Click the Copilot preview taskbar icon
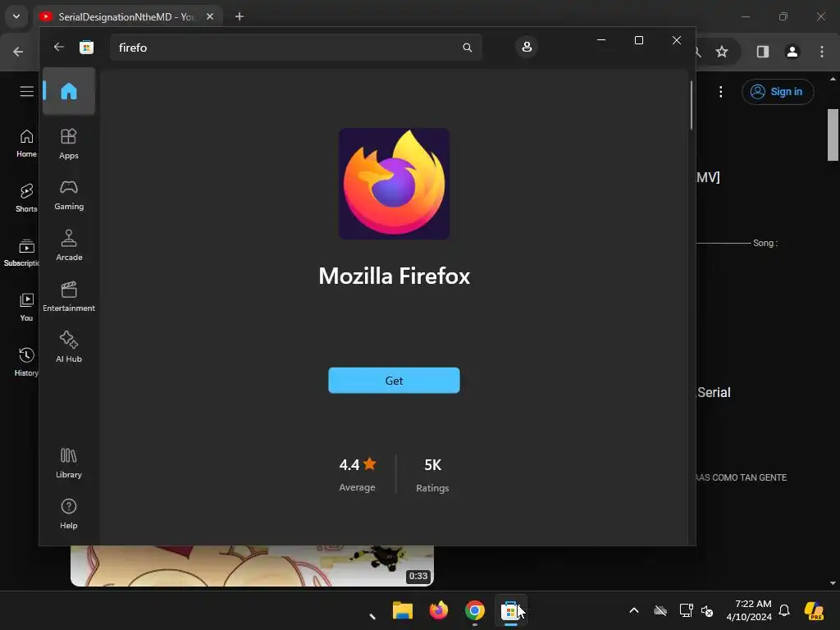 [814, 610]
